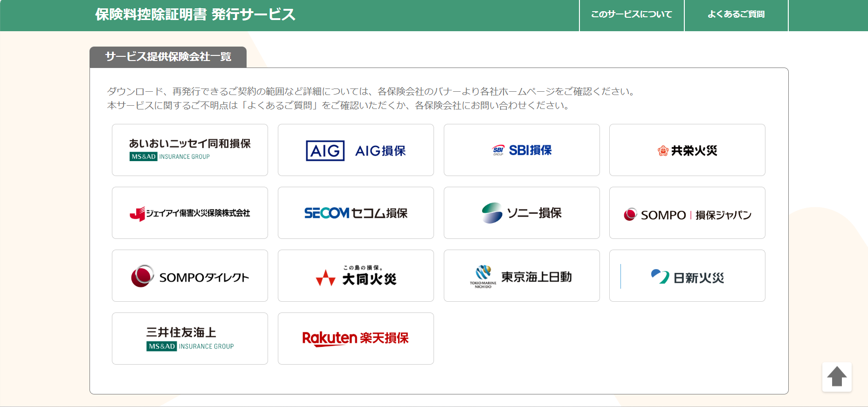868x407 pixels.
Task: Open the AIG損保 logo banner
Action: 356,150
